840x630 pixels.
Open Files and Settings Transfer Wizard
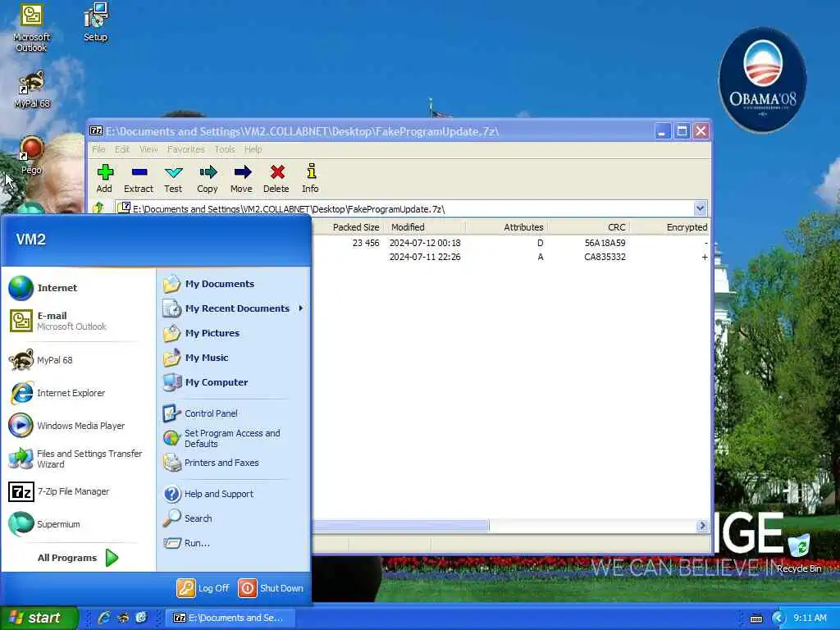point(78,459)
